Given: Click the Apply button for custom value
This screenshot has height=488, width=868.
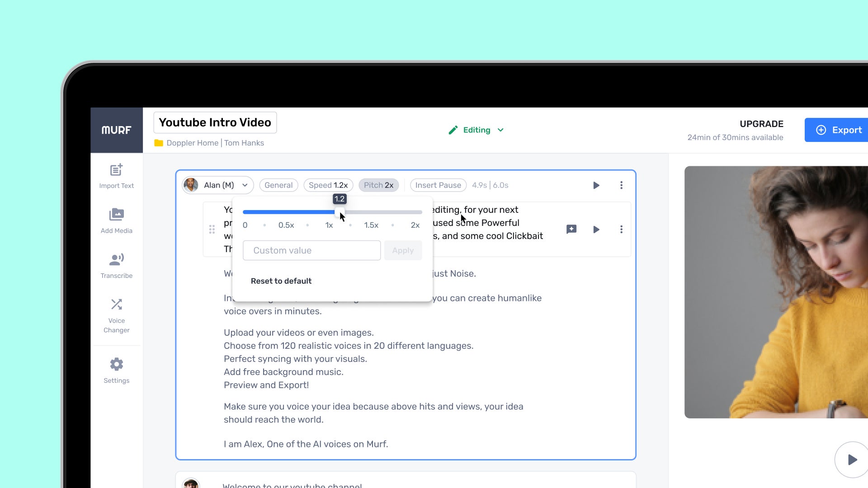Looking at the screenshot, I should point(402,250).
